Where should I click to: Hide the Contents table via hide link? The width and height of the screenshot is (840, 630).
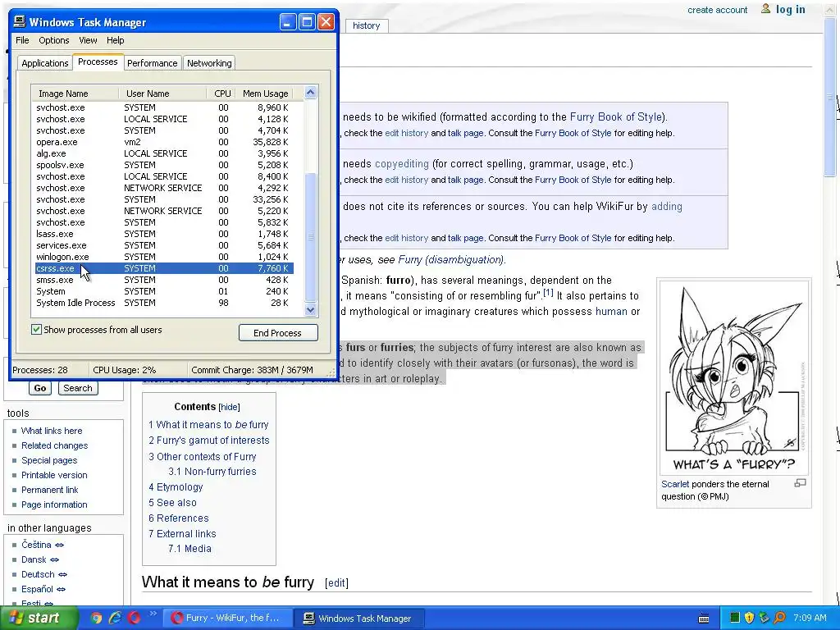click(230, 407)
